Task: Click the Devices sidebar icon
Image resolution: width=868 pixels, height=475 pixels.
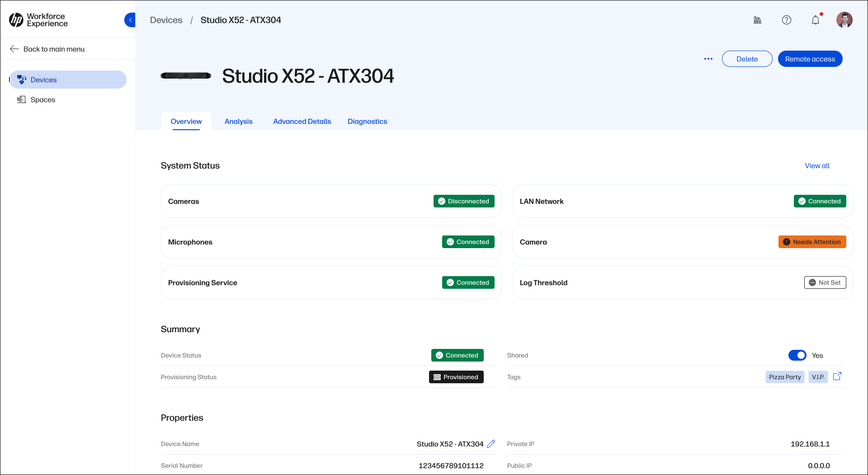Action: (x=22, y=80)
